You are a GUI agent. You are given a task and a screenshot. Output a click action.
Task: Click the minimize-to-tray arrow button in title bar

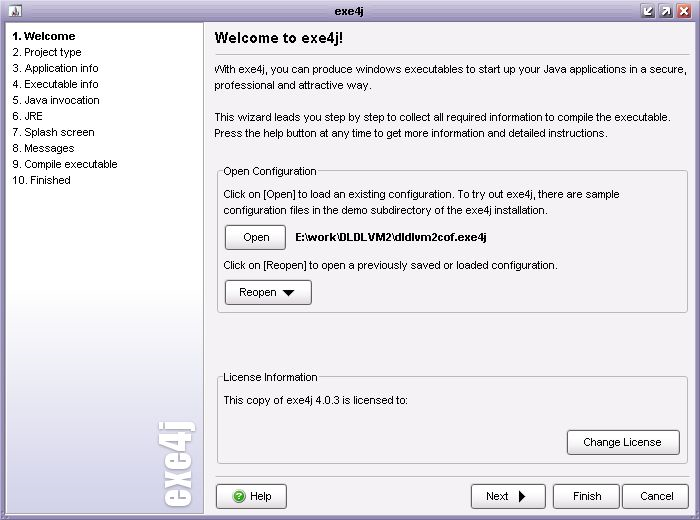point(648,11)
